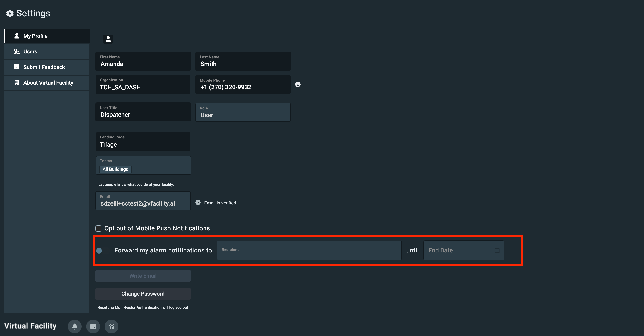Image resolution: width=644 pixels, height=336 pixels.
Task: Click the profile avatar placeholder icon
Action: 108,39
